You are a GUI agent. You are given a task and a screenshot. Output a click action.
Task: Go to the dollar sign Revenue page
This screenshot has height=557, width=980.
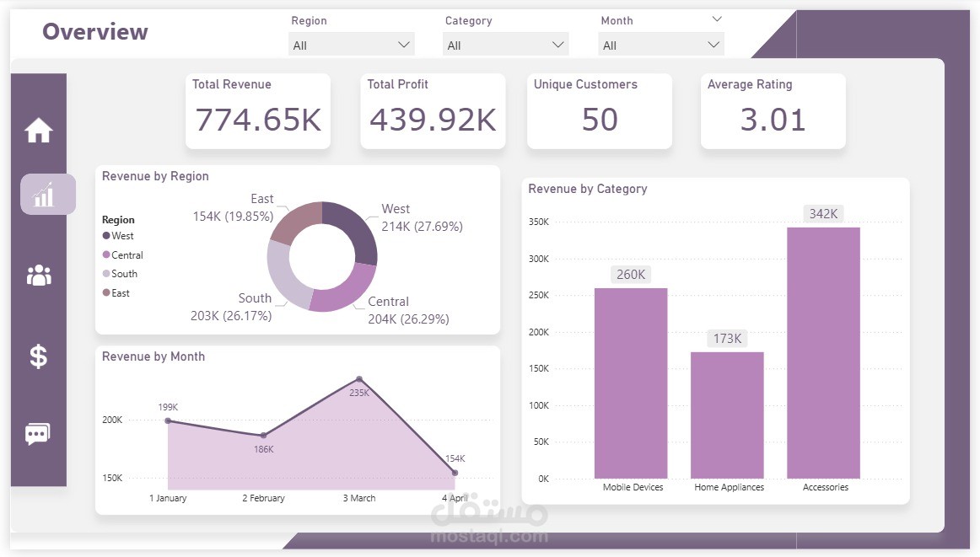pyautogui.click(x=39, y=356)
